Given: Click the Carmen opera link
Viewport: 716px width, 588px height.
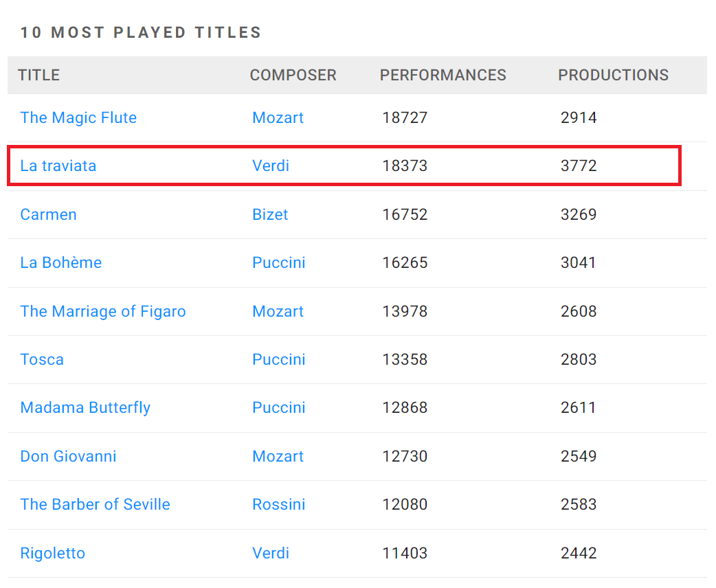Looking at the screenshot, I should 48,214.
